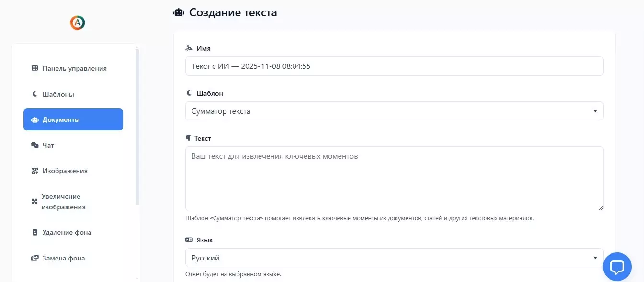Focus the Имя input field

tap(394, 66)
